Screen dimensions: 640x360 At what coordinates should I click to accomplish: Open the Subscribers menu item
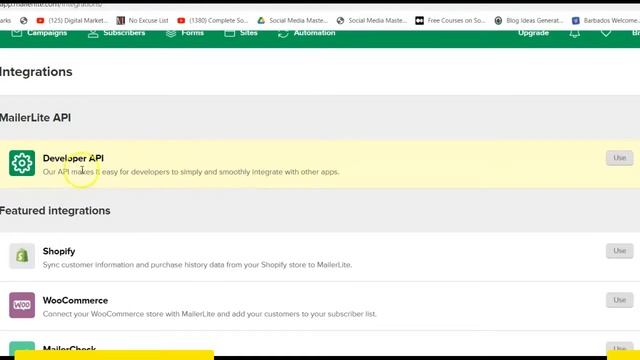117,33
